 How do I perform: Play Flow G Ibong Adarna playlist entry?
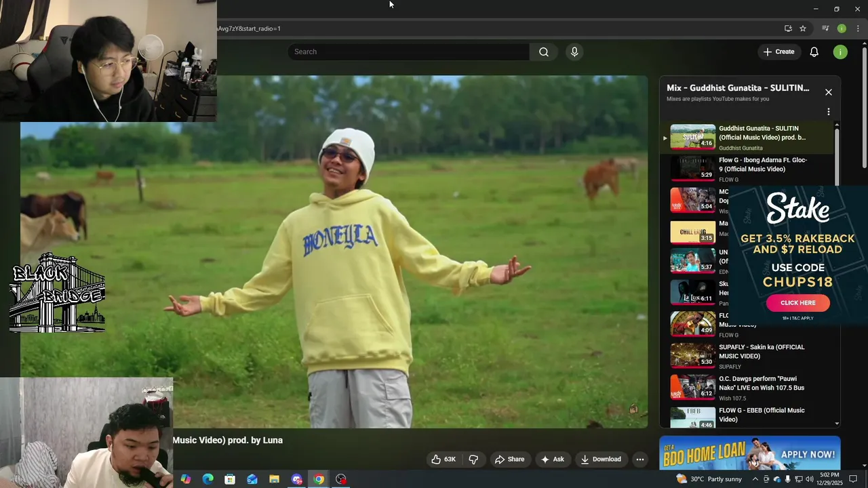746,168
